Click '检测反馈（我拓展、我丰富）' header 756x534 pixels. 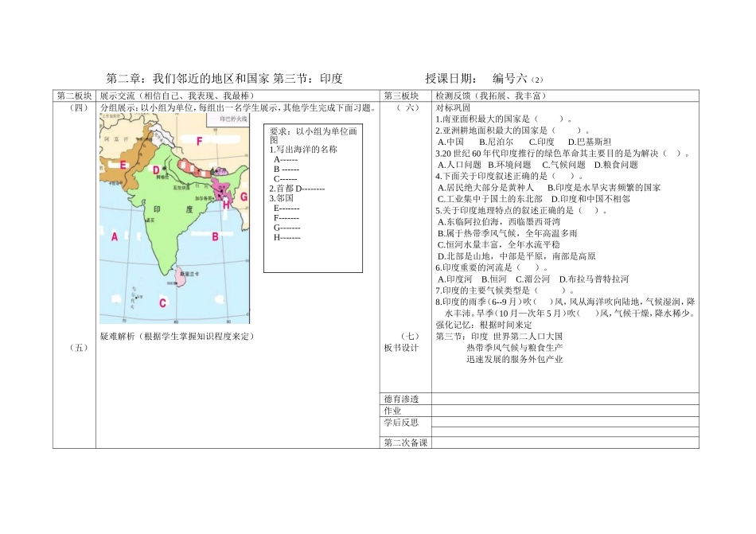tap(491, 96)
